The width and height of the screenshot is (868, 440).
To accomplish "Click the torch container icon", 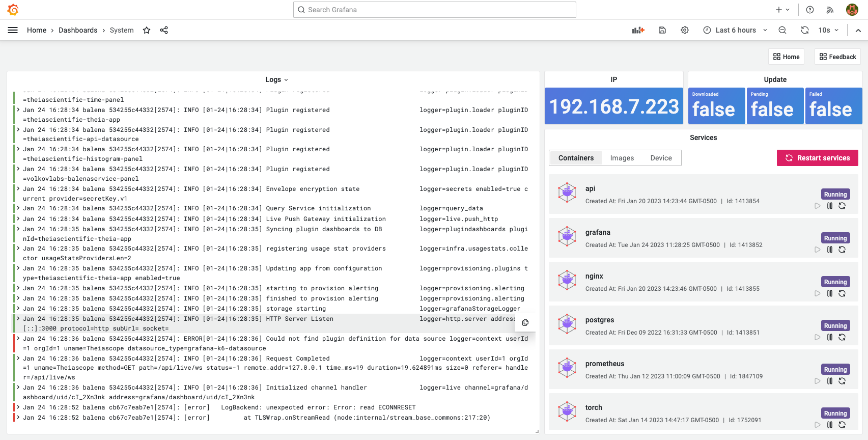I will click(x=567, y=411).
